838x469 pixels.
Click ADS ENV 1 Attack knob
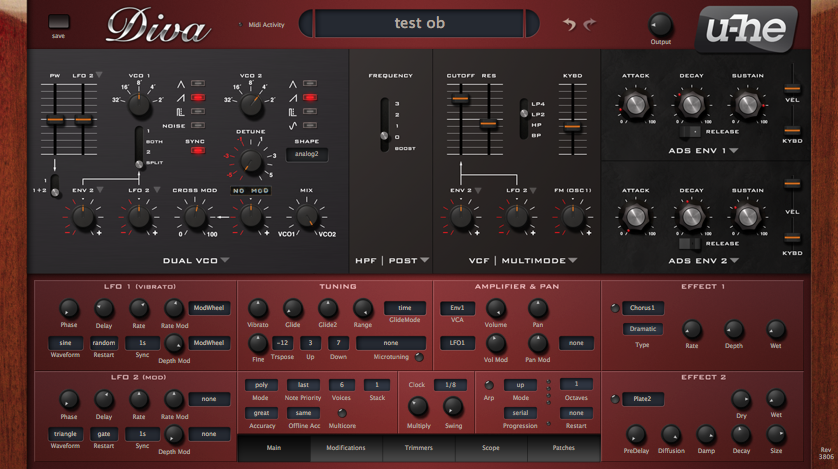coord(635,105)
